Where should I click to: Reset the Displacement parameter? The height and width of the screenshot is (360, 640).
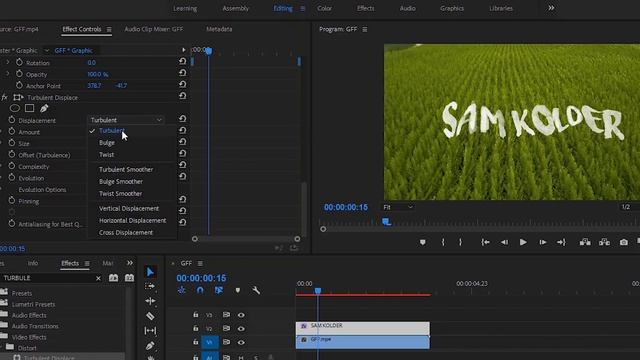[x=182, y=119]
